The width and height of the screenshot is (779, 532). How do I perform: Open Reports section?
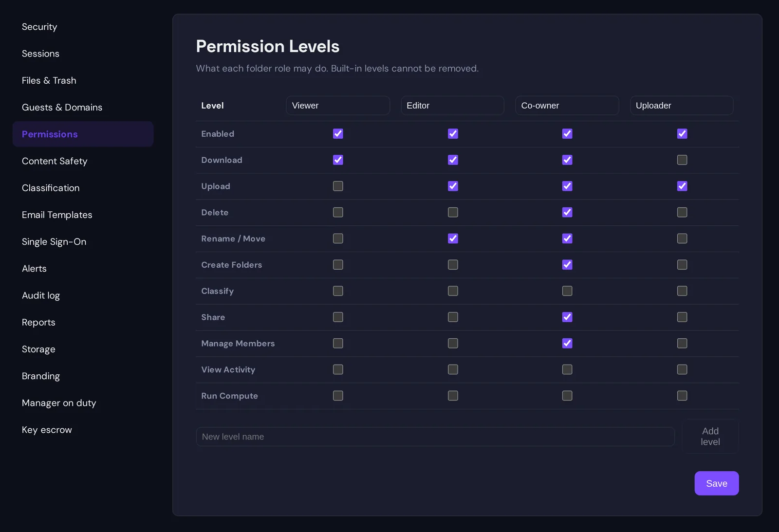pyautogui.click(x=83, y=322)
